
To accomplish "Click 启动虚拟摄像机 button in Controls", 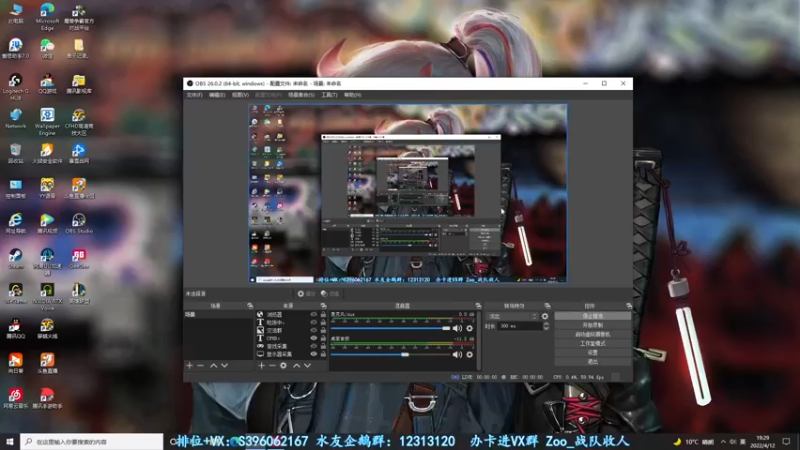I will (592, 335).
